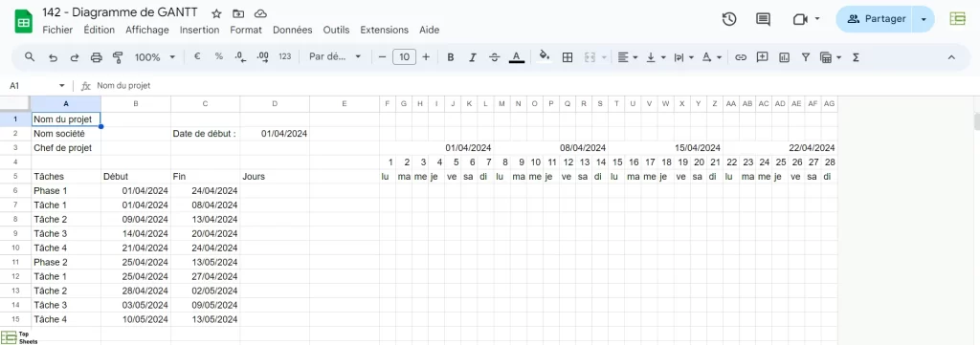Open the name box dropdown arrow
The height and width of the screenshot is (345, 980).
(62, 85)
